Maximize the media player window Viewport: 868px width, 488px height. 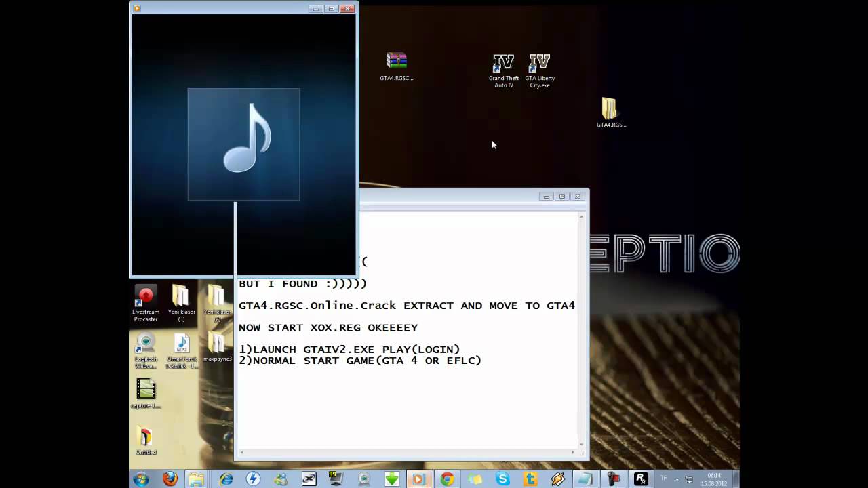(332, 9)
